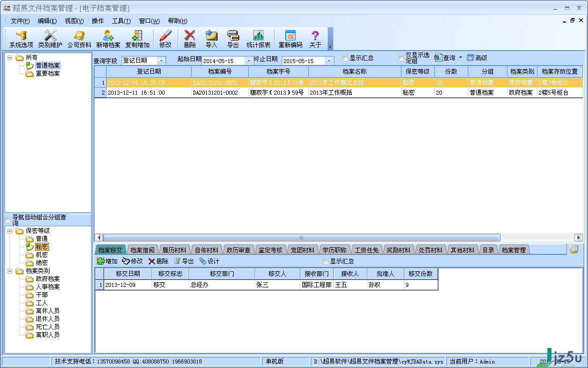The image size is (588, 368).
Task: Click horizontal scrollbar thumb of archive grid
Action: (301, 237)
